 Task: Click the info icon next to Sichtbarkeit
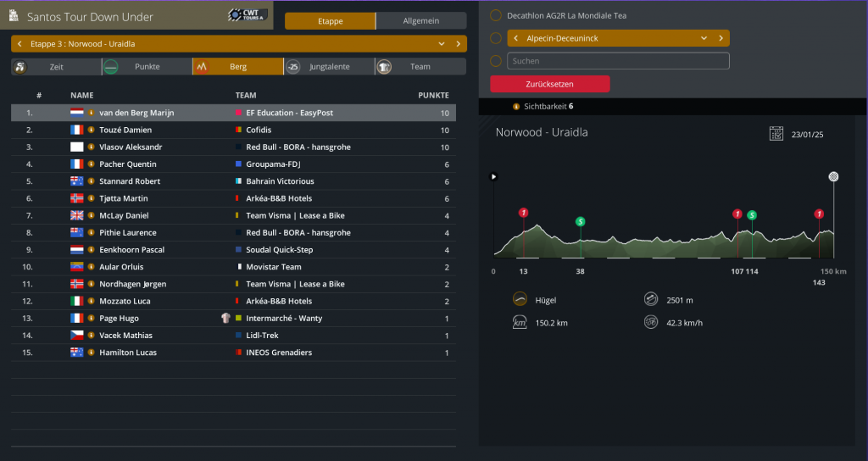[516, 107]
